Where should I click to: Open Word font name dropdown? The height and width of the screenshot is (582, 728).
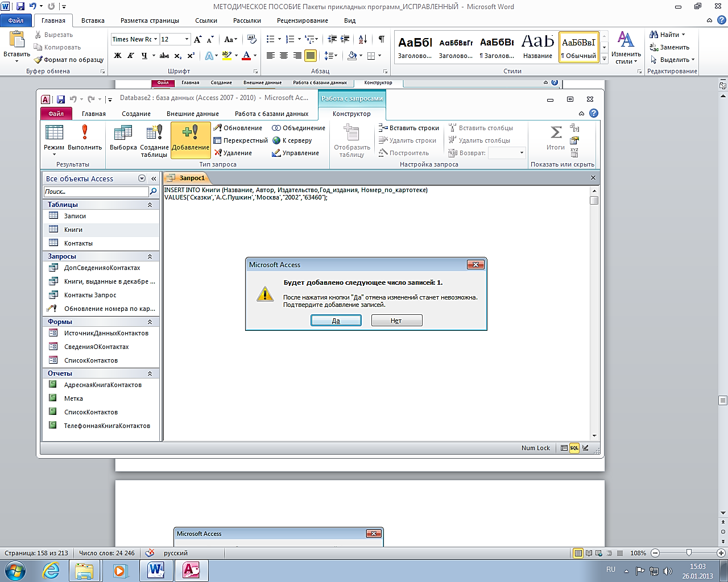coord(156,39)
